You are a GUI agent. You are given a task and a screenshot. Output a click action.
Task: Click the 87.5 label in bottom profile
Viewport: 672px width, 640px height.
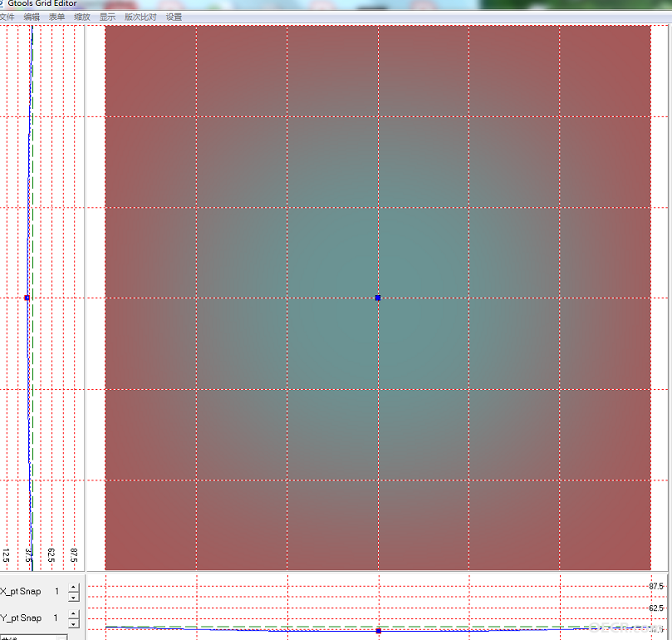point(655,586)
